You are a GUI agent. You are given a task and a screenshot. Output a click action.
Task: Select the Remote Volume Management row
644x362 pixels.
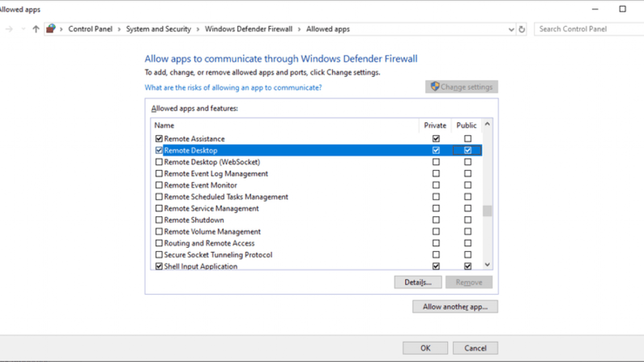click(316, 232)
